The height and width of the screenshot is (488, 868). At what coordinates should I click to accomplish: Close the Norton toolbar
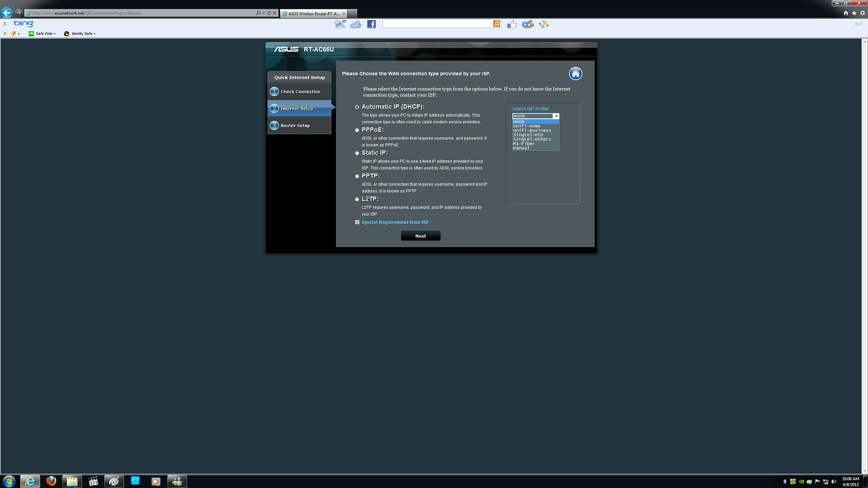point(5,33)
